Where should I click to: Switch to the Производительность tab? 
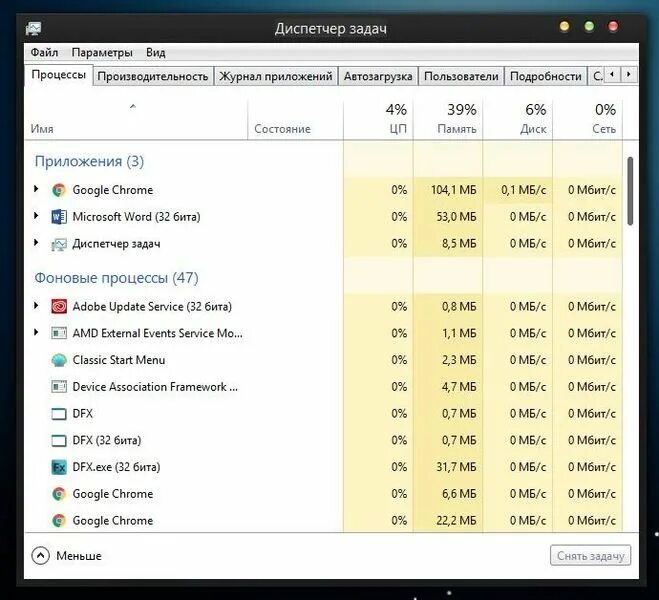point(153,76)
